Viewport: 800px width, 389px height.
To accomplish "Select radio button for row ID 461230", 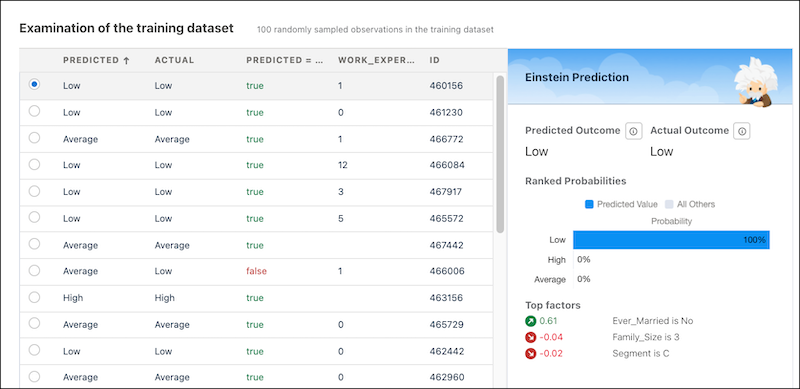I will click(34, 111).
